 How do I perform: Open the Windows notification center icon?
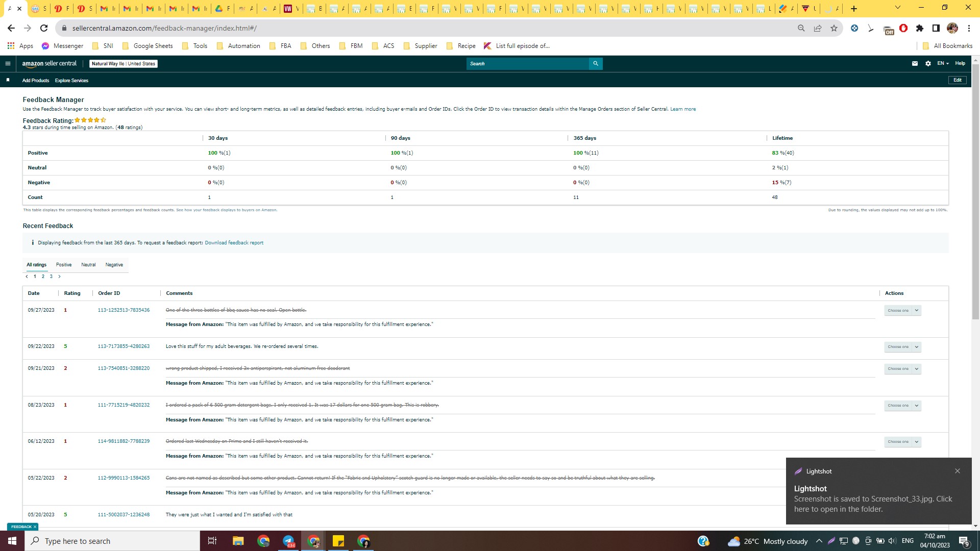(964, 541)
